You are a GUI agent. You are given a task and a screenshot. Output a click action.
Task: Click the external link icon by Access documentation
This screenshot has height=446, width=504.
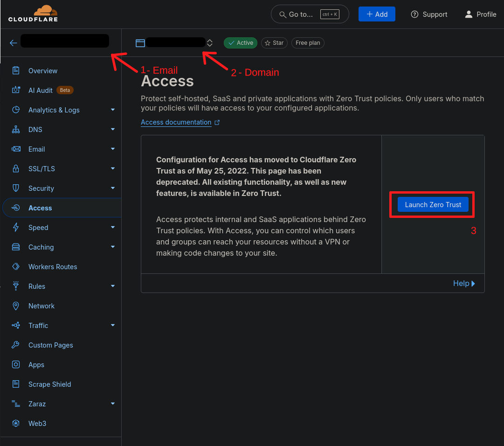[x=217, y=123]
